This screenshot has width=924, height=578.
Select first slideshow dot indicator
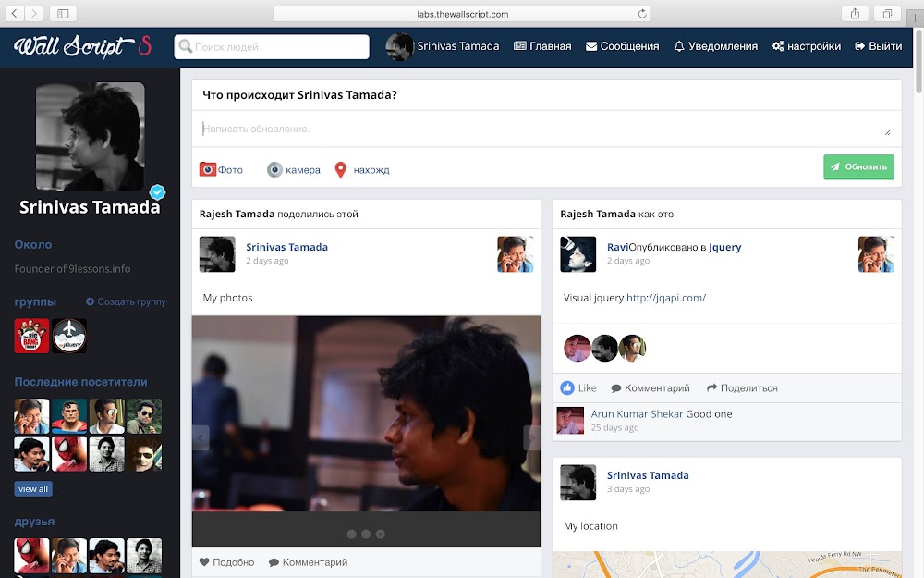coord(351,534)
